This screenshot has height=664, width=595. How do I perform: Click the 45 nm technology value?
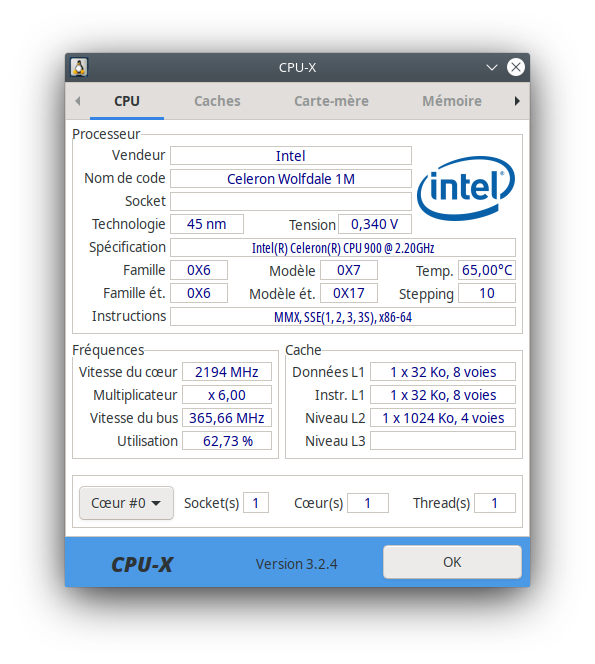pyautogui.click(x=207, y=224)
